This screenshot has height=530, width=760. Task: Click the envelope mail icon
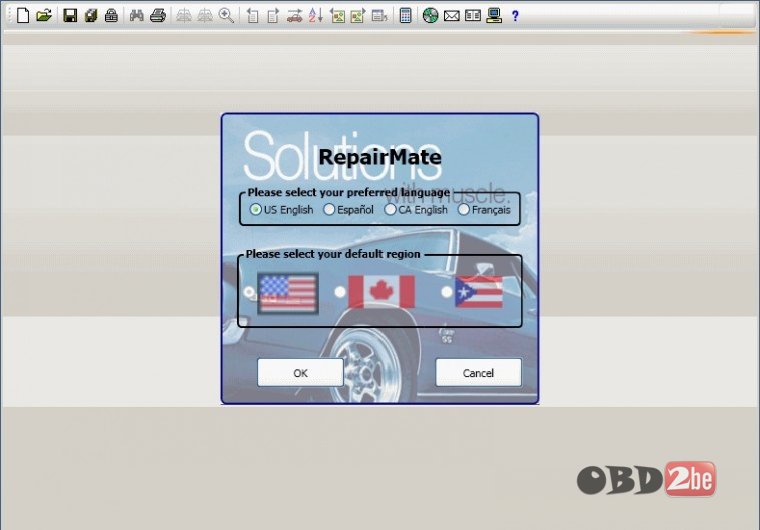pos(452,16)
